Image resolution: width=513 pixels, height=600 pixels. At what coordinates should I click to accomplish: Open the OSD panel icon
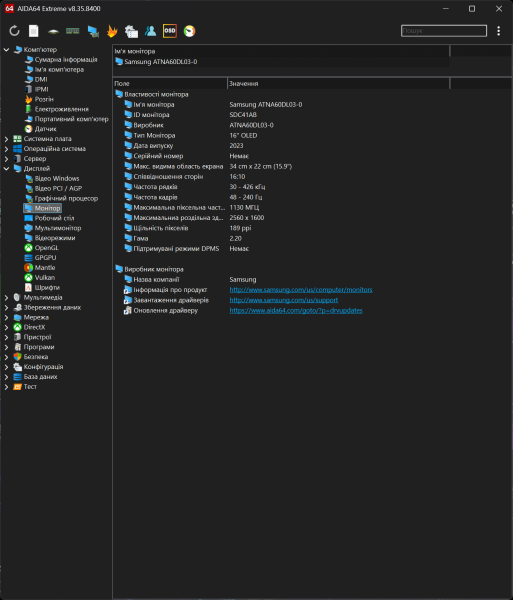(169, 31)
